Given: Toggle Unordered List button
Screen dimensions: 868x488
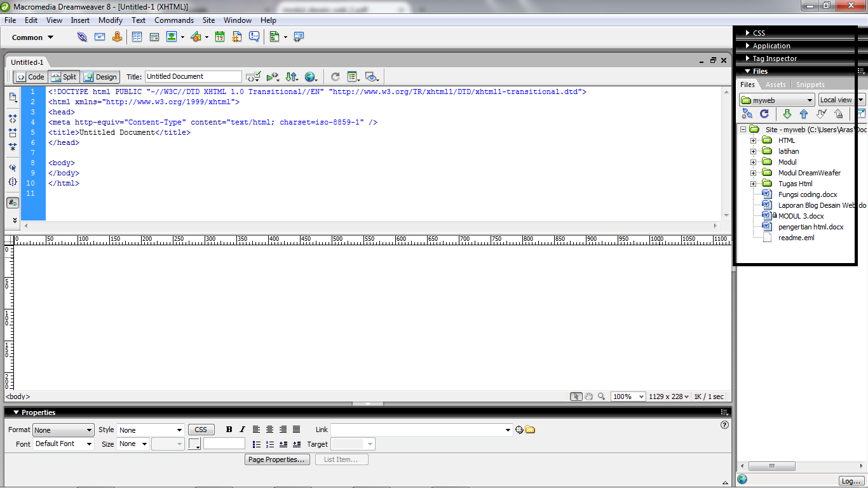Looking at the screenshot, I should pos(257,444).
